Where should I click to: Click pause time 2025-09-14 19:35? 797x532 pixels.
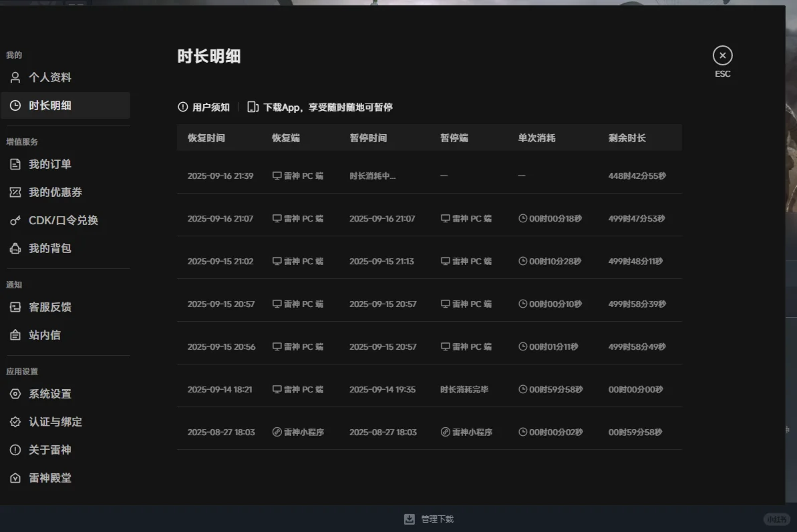[382, 389]
